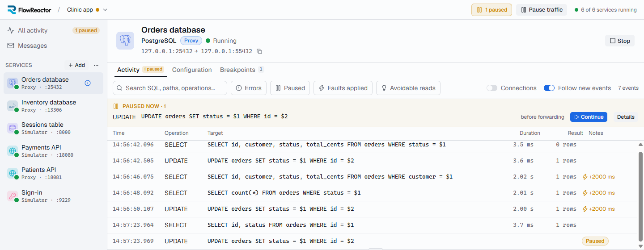The image size is (644, 250).
Task: Click the 1 paused button in header
Action: [x=491, y=10]
